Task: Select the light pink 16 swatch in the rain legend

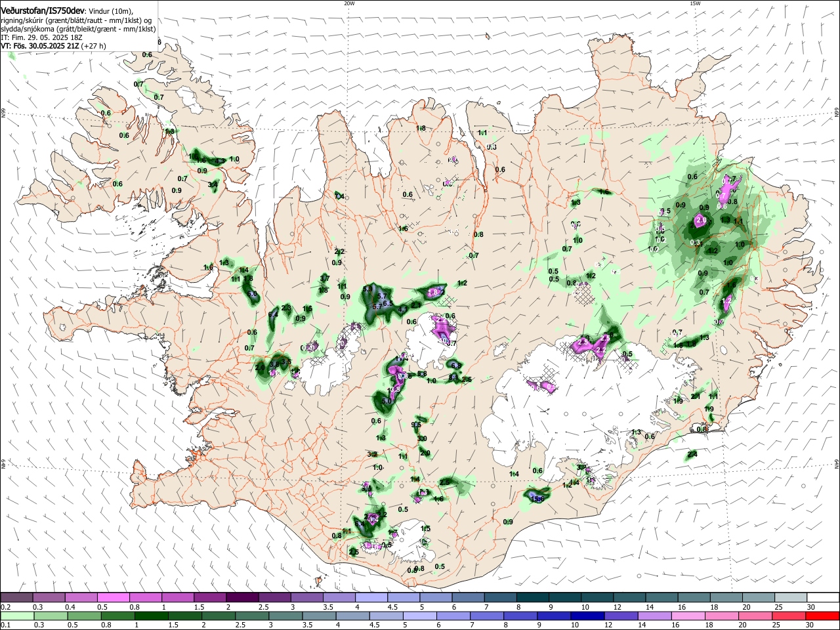Action: click(x=688, y=616)
